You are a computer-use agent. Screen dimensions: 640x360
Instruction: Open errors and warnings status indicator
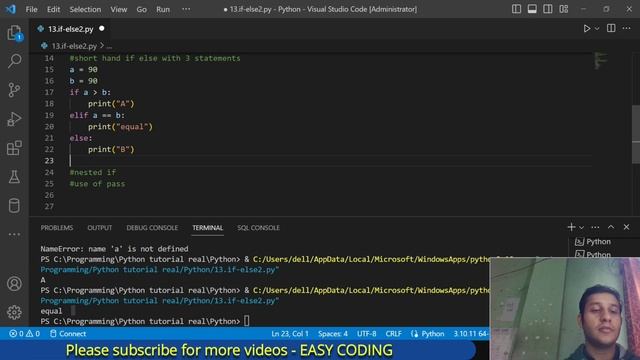[x=24, y=333]
